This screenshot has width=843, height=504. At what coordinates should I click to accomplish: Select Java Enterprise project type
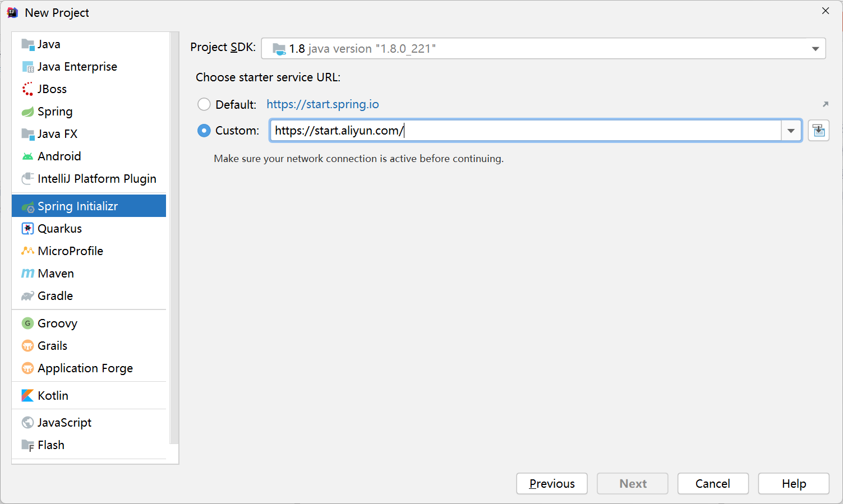[x=89, y=67]
